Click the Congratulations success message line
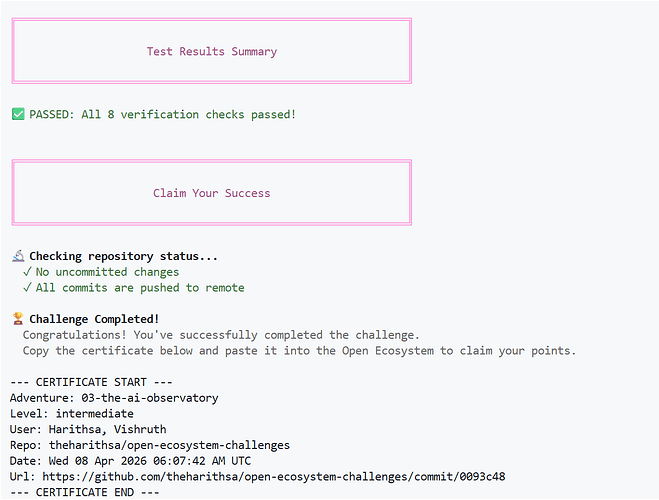Screen dimensions: 659x500 (x=221, y=335)
